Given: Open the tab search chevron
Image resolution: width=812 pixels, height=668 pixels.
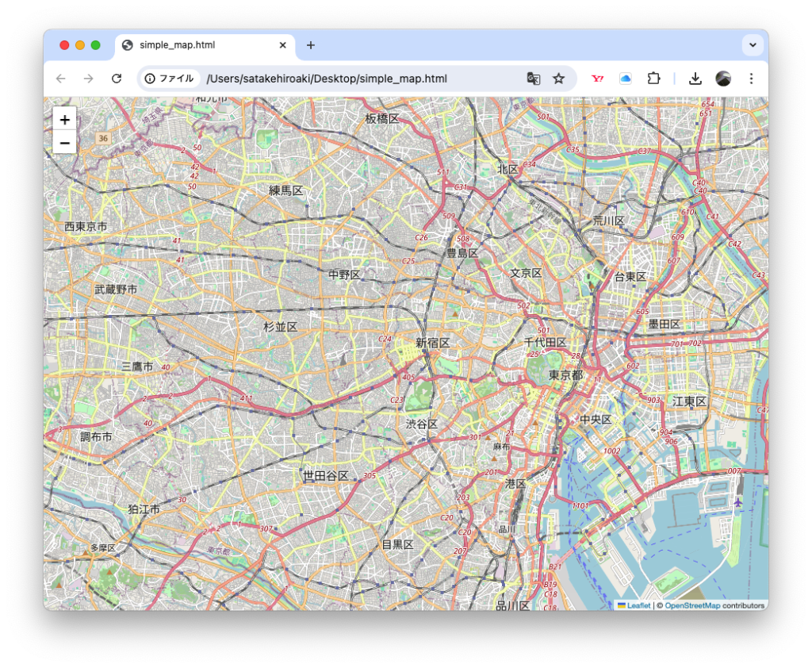Looking at the screenshot, I should tap(752, 45).
